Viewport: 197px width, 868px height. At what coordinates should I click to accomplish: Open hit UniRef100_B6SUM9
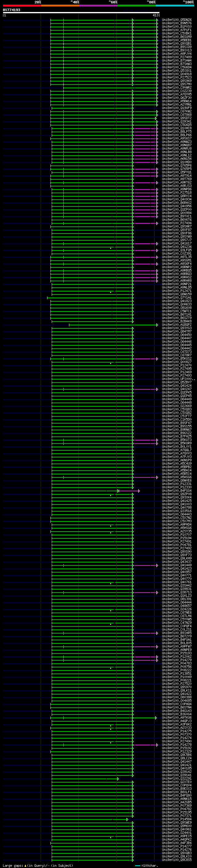coord(176,37)
